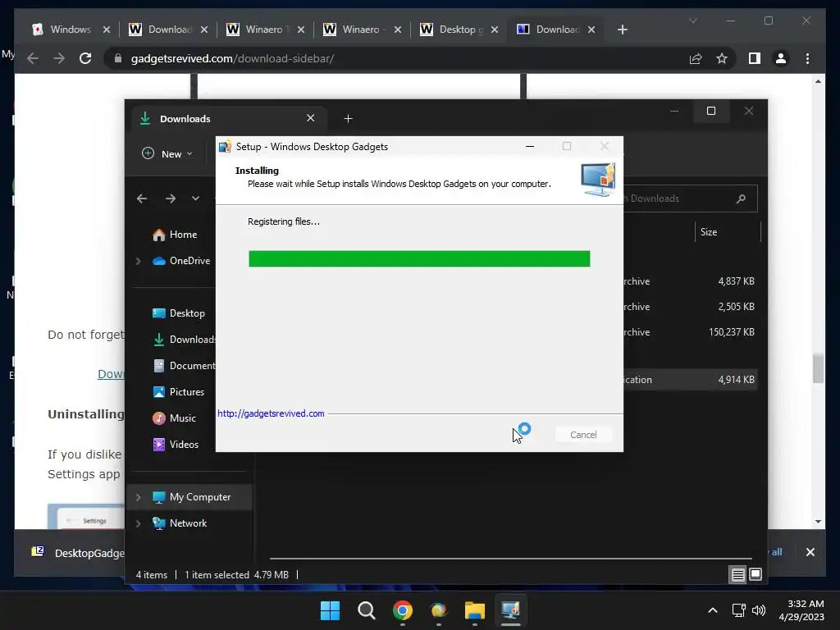The height and width of the screenshot is (630, 840).
Task: Click the Chrome address bar URL
Action: [232, 58]
